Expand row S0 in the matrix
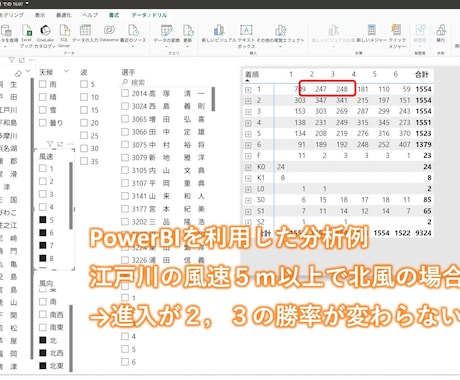 point(248,200)
